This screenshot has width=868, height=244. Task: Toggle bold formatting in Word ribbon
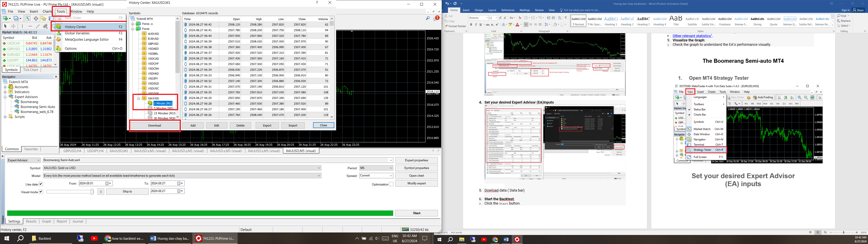click(471, 25)
